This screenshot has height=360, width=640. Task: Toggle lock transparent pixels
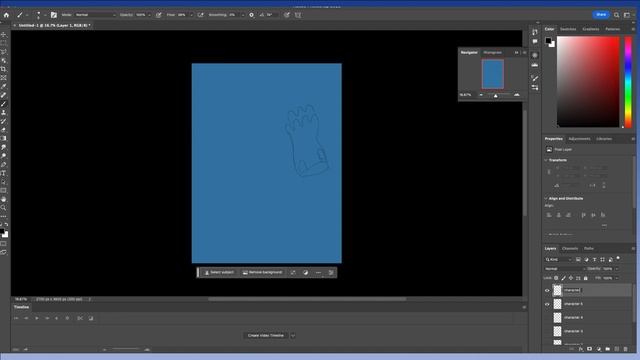click(556, 278)
